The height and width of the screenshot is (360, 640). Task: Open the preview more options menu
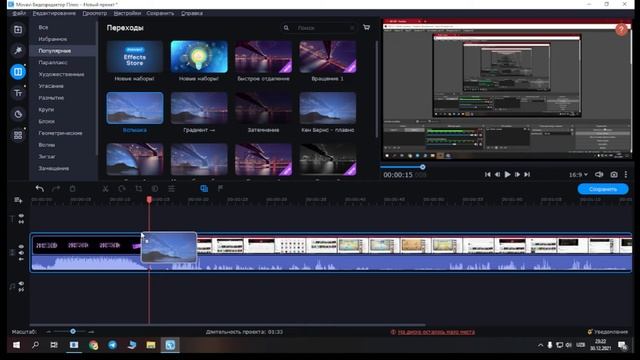coord(626,174)
